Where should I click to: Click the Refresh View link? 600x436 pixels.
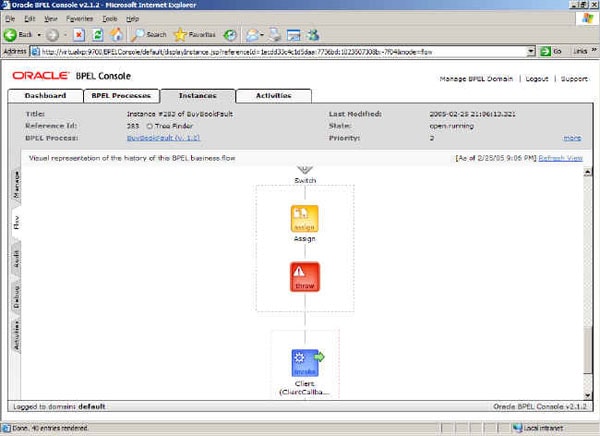click(x=561, y=158)
